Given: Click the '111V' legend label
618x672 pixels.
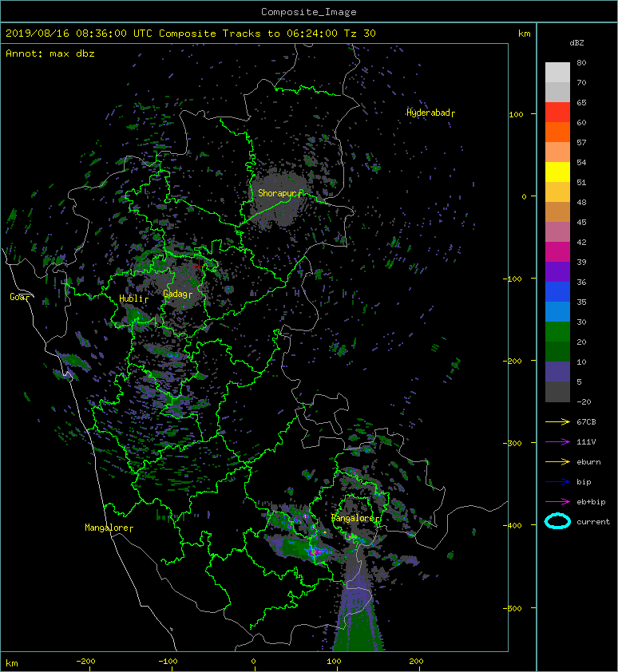Looking at the screenshot, I should pyautogui.click(x=586, y=442).
